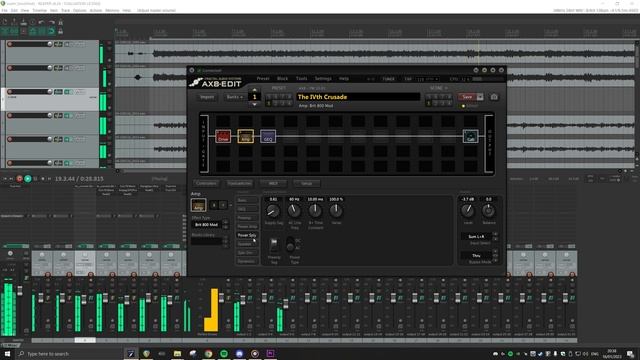Click the taskbar search box

69,353
